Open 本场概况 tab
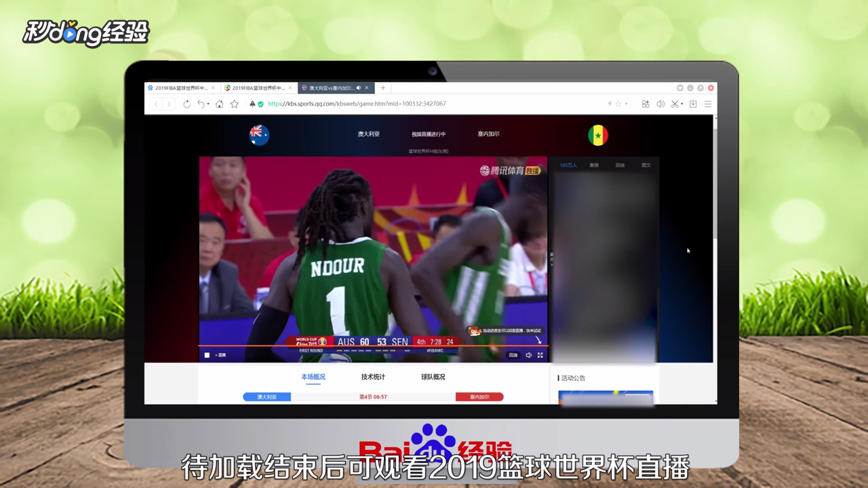 pyautogui.click(x=313, y=377)
